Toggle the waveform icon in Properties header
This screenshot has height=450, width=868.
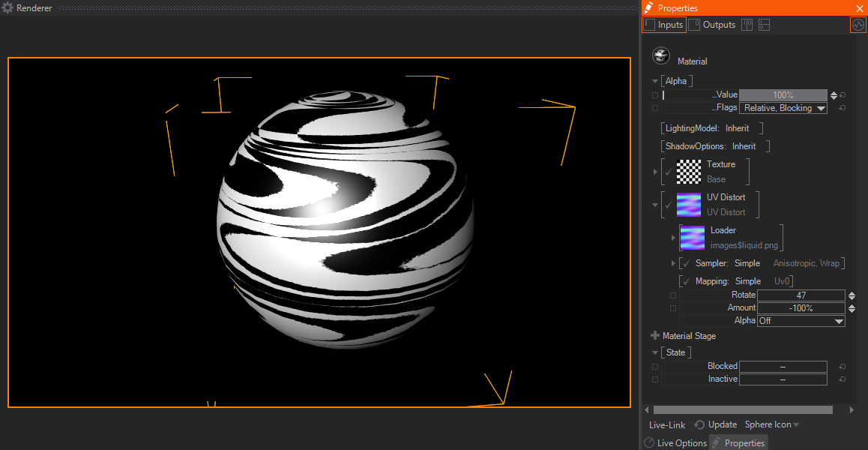858,25
